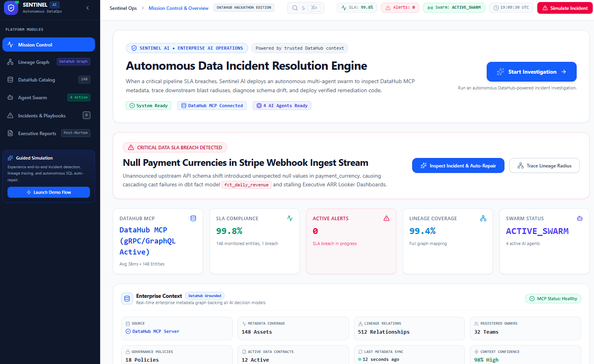
Task: Click the Swarm Status robot icon
Action: coord(580,218)
